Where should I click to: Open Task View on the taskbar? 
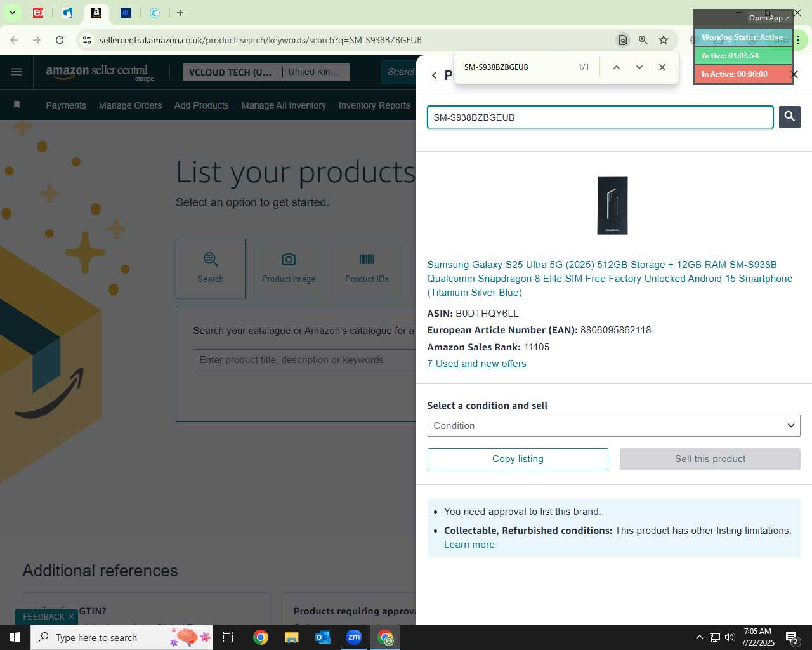tap(228, 637)
